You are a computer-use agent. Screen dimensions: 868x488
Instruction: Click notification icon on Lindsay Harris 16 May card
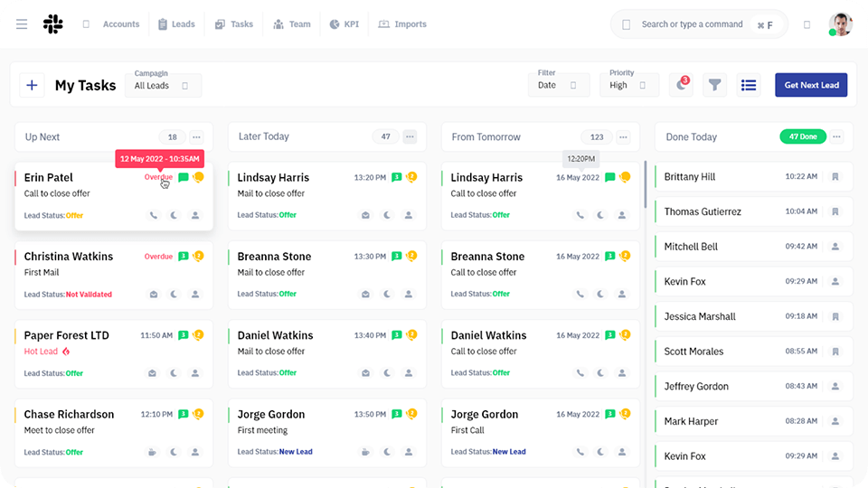click(x=625, y=177)
